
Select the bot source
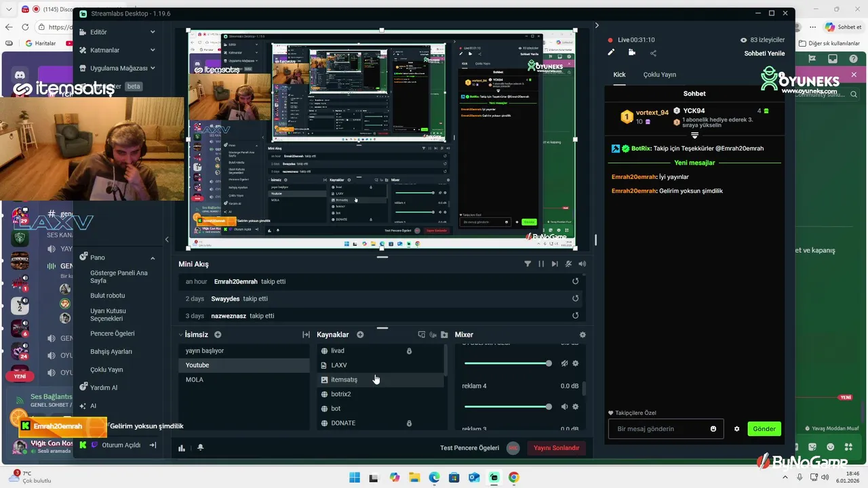tap(380, 409)
